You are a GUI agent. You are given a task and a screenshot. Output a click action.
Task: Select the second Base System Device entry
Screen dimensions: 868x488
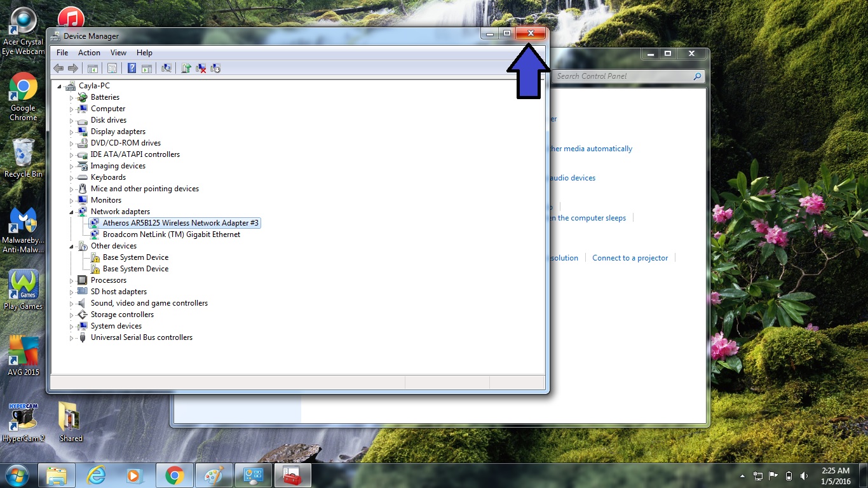point(135,269)
